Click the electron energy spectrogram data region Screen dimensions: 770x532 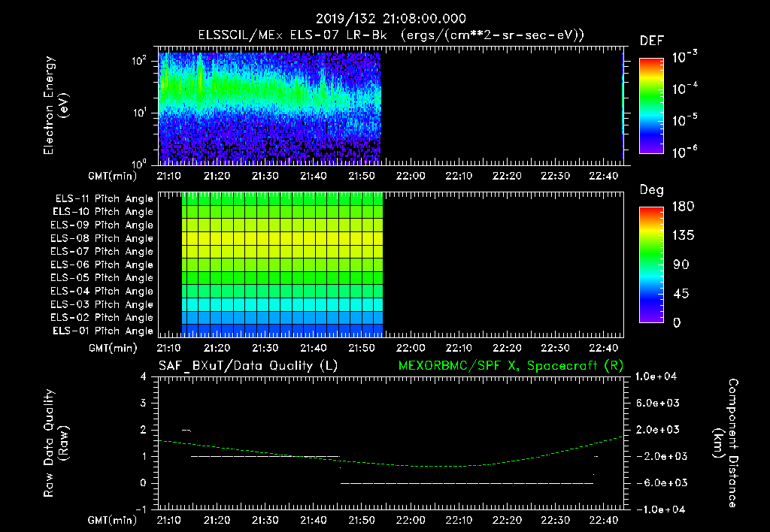tap(269, 109)
